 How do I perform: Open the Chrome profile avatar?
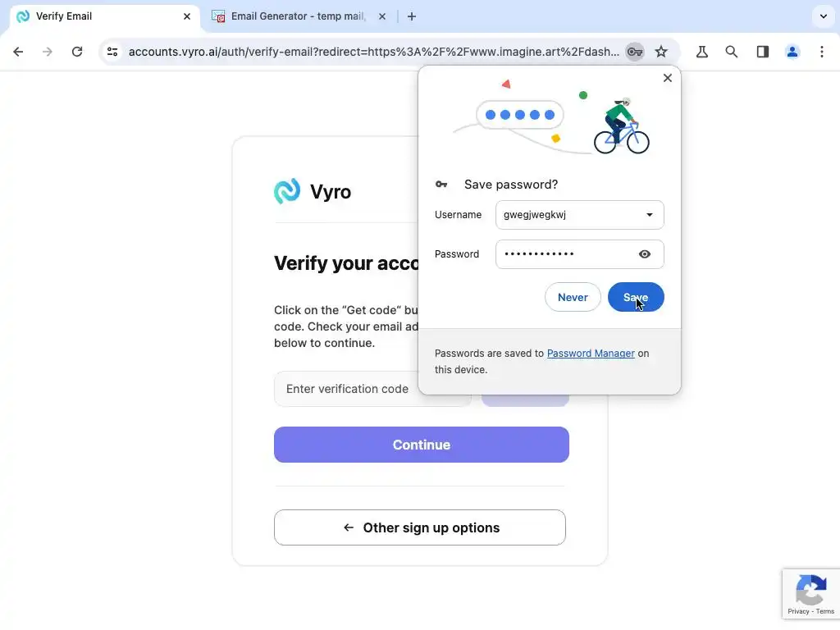792,52
